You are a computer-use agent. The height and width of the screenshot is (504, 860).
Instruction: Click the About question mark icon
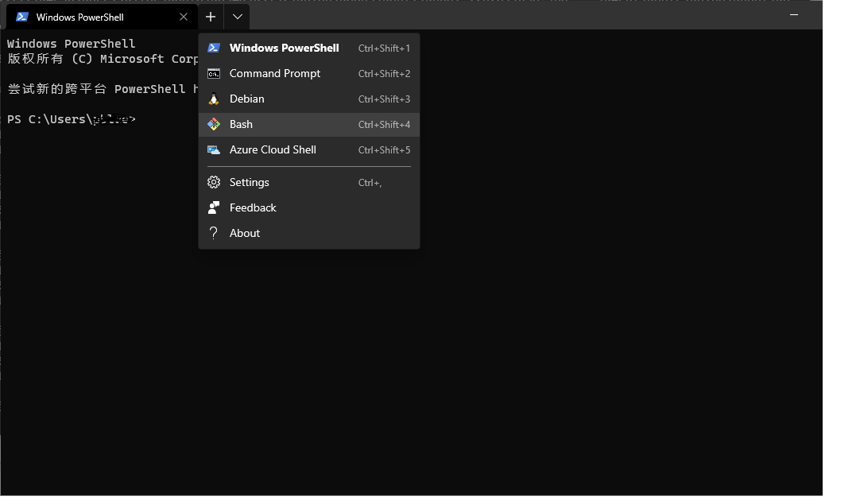213,233
